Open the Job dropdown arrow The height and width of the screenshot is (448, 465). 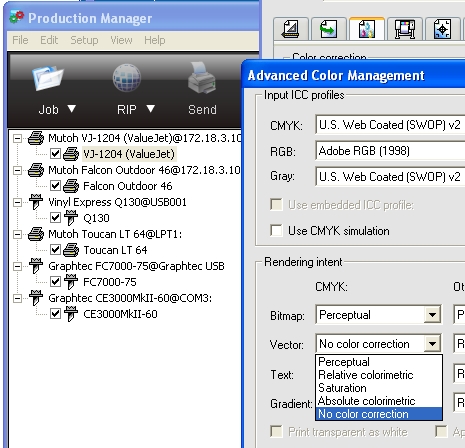pyautogui.click(x=72, y=109)
